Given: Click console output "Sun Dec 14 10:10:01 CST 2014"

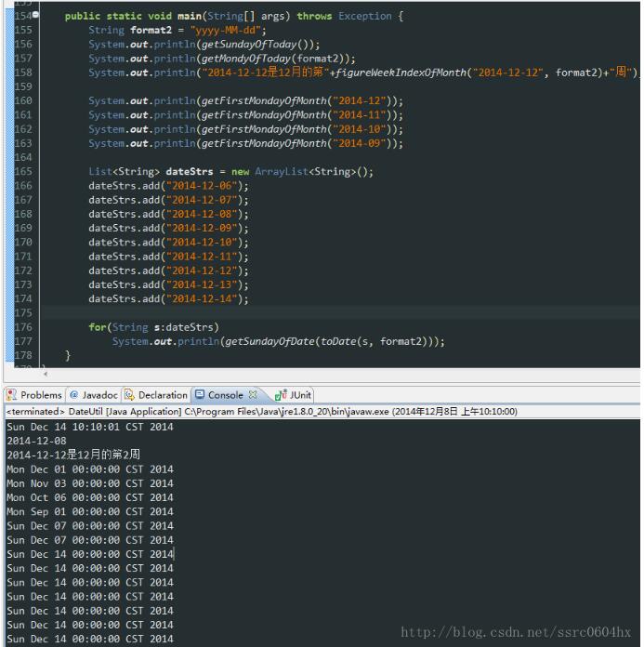Looking at the screenshot, I should coord(90,427).
